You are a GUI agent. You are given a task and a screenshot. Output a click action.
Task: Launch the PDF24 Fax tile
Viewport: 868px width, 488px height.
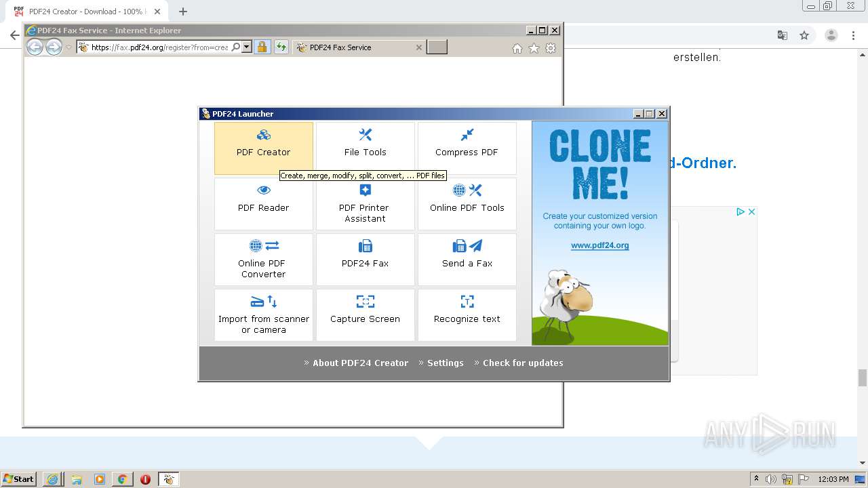(x=366, y=260)
